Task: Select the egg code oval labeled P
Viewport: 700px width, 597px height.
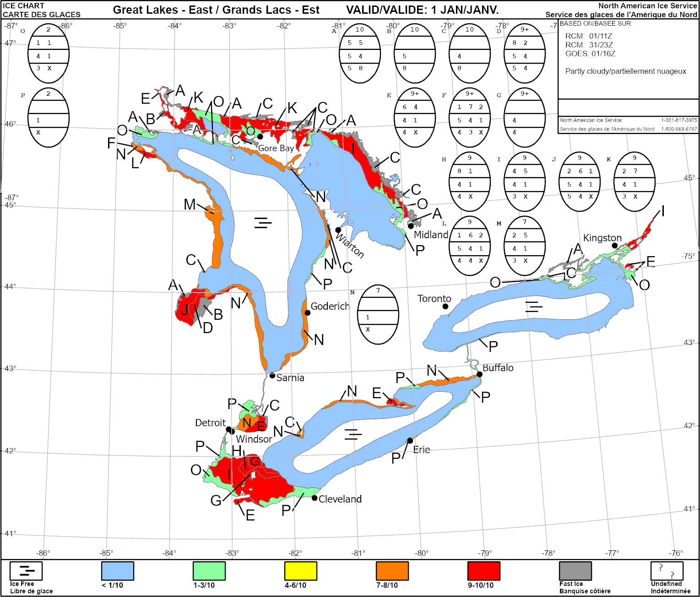Action: (49, 118)
